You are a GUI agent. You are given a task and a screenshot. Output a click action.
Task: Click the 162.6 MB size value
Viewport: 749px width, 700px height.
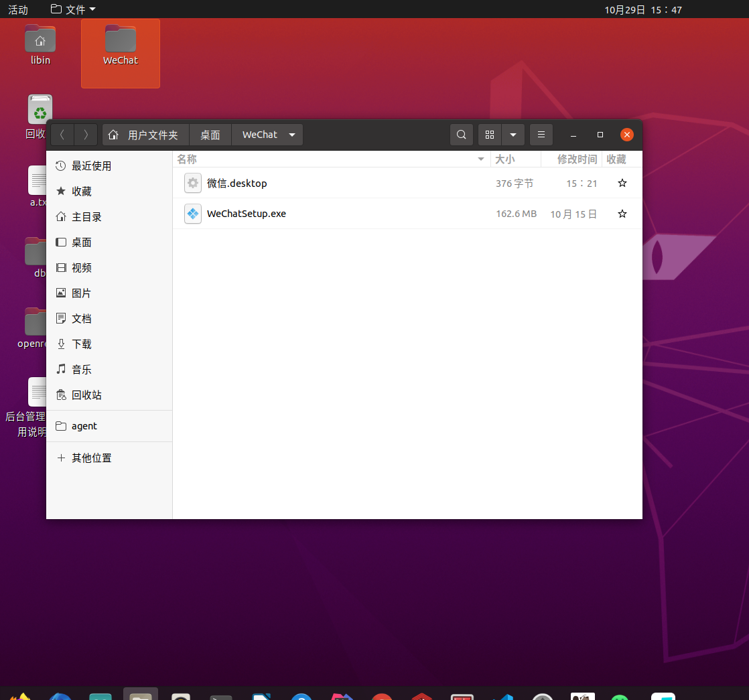[517, 214]
